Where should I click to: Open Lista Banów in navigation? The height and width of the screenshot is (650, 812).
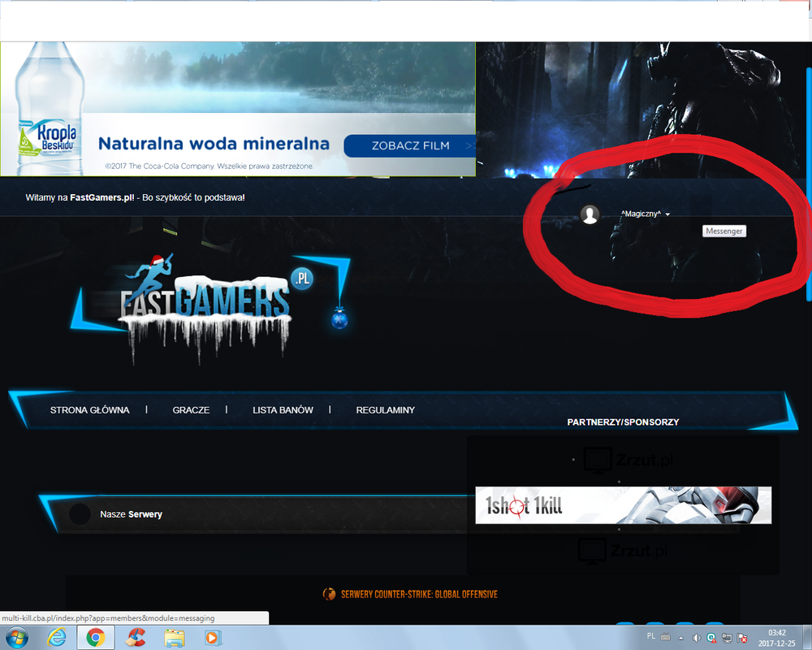[x=283, y=410]
